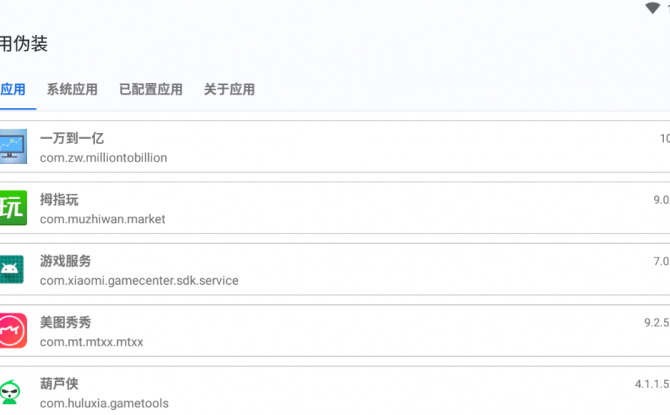Click the green 拇指玩 app icon
Image resolution: width=670 pixels, height=415 pixels.
click(x=13, y=208)
